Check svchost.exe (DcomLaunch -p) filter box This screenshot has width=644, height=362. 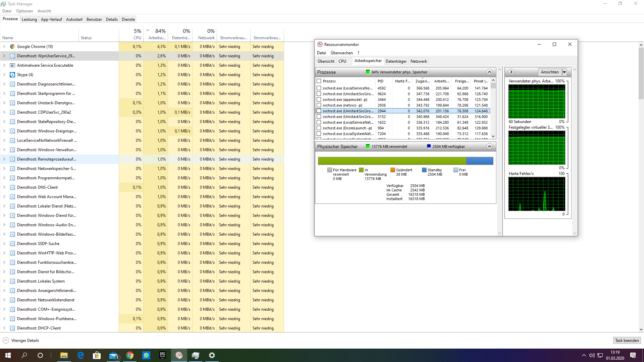(319, 128)
